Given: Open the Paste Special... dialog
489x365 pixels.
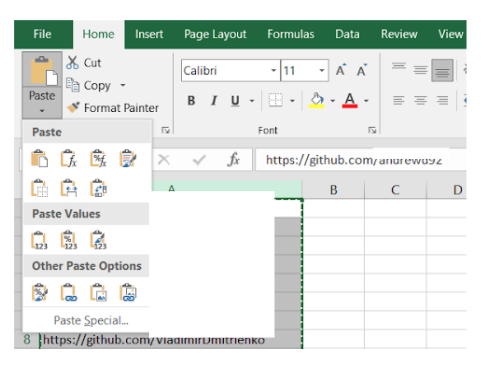Looking at the screenshot, I should (91, 320).
